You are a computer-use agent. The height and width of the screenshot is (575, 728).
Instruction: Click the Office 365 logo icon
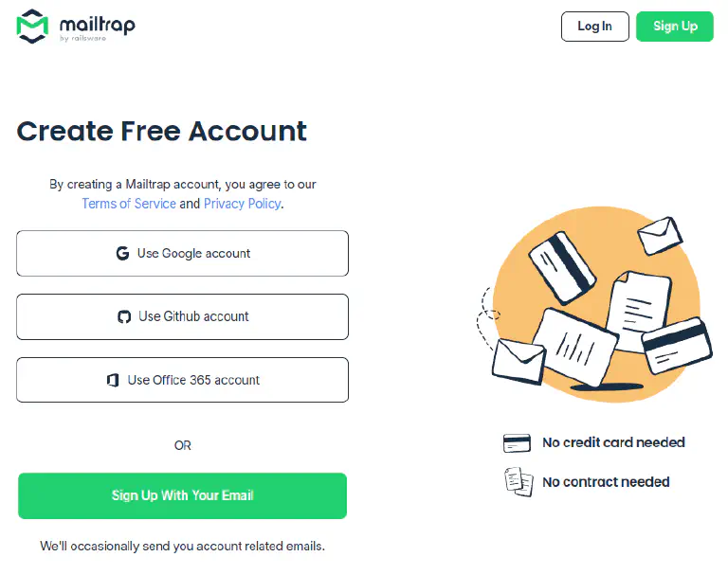[113, 380]
